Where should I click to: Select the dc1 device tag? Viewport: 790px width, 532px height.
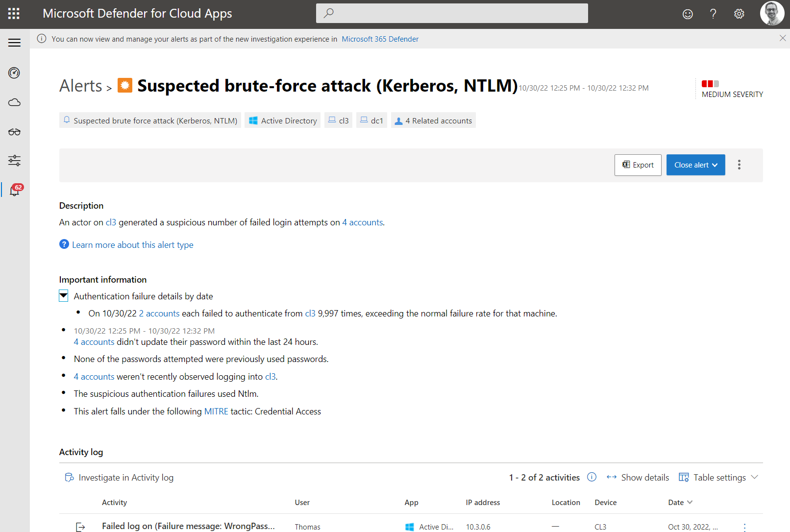tap(371, 121)
